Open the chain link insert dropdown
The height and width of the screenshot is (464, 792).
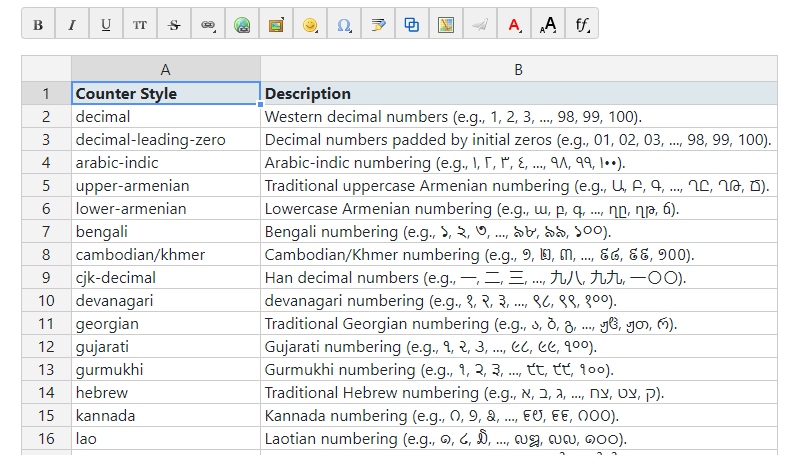(x=208, y=25)
